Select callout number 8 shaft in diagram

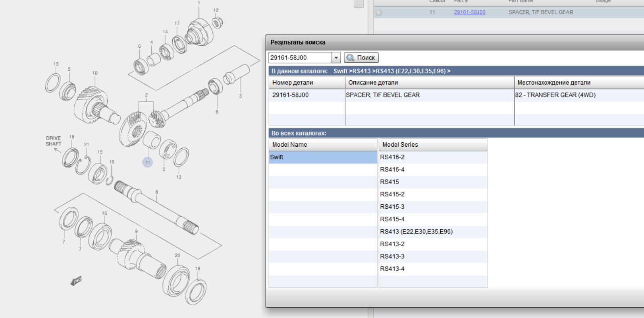(x=156, y=192)
